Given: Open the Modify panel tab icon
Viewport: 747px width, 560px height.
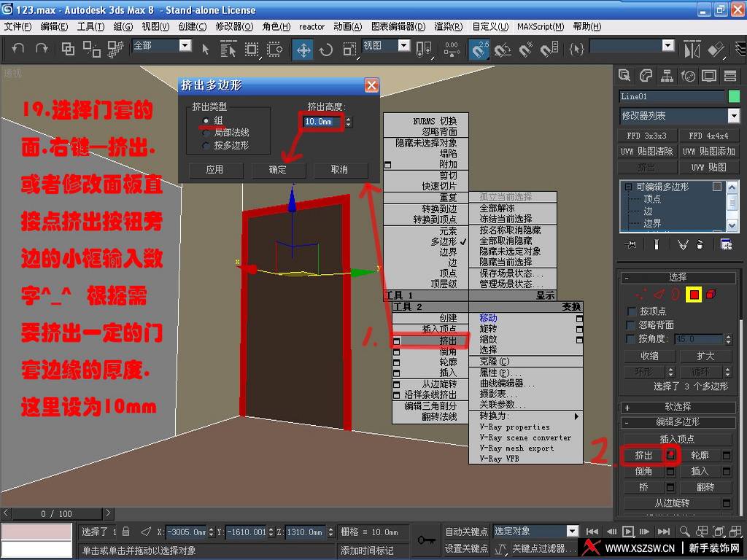Looking at the screenshot, I should click(x=646, y=75).
